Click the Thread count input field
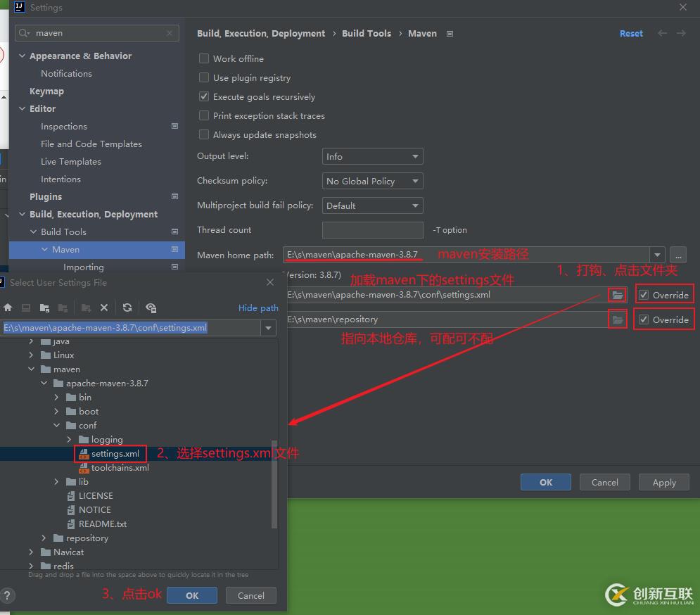The image size is (700, 615). [372, 230]
